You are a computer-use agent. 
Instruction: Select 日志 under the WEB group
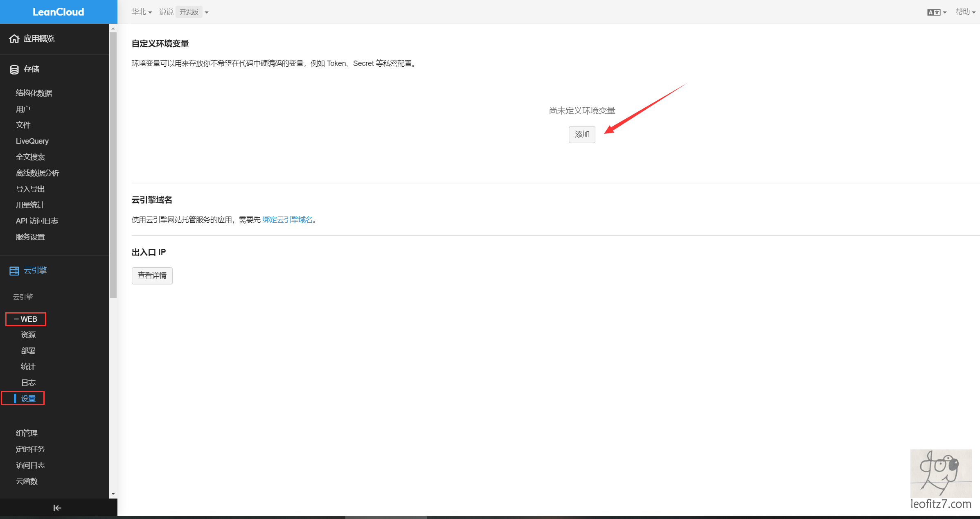coord(28,382)
